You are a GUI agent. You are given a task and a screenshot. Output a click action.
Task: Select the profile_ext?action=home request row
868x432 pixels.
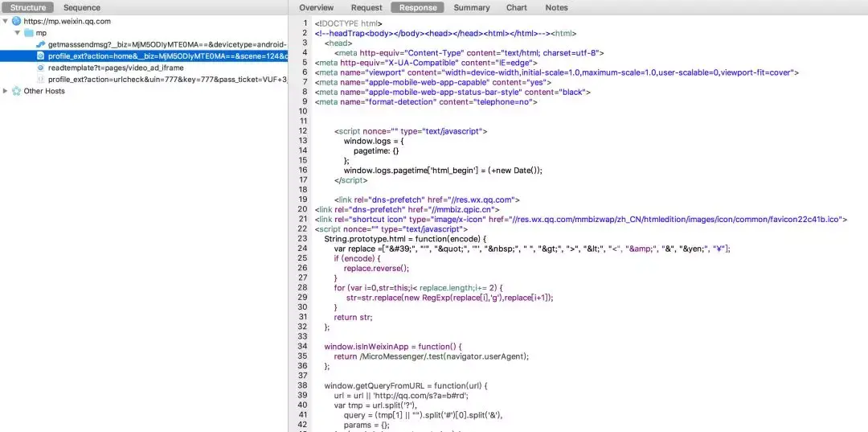pyautogui.click(x=144, y=56)
